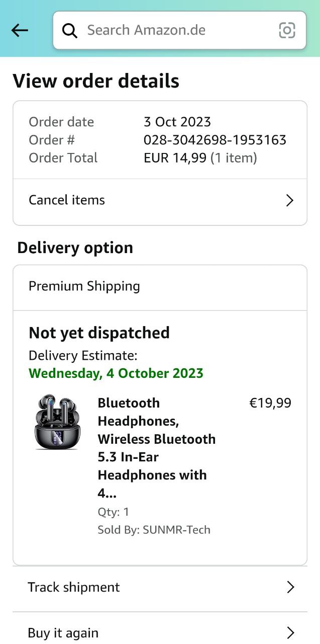Click the Qty: 1 quantity text

point(113,512)
